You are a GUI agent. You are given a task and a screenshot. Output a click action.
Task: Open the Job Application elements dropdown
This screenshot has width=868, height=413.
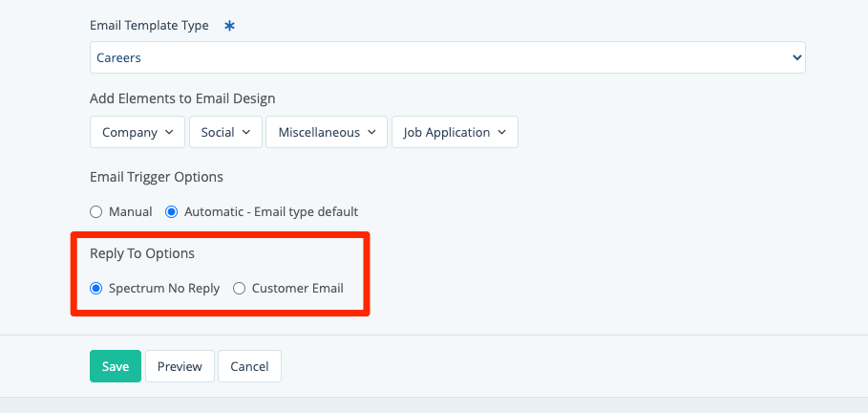(x=455, y=133)
